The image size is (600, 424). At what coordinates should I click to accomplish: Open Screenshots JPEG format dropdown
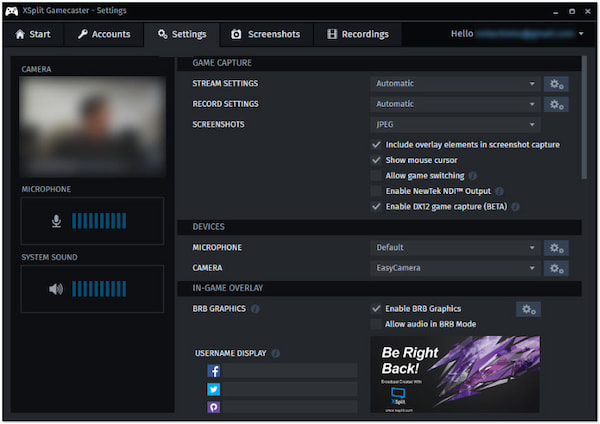tap(455, 125)
